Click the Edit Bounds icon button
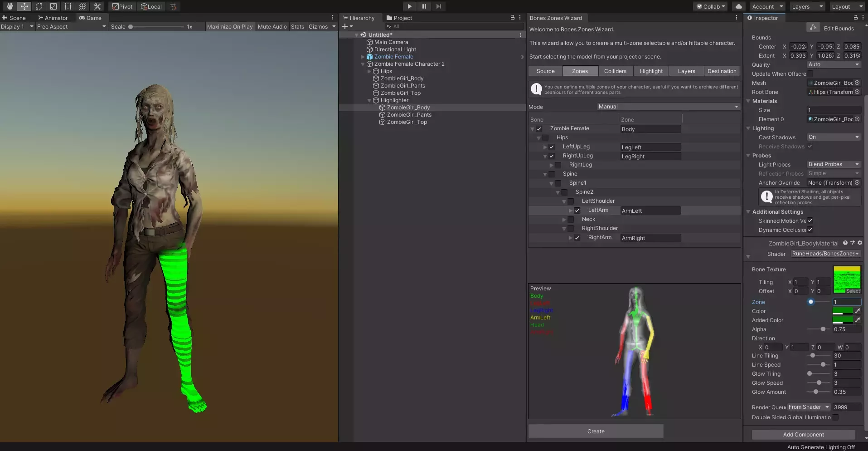 (813, 28)
